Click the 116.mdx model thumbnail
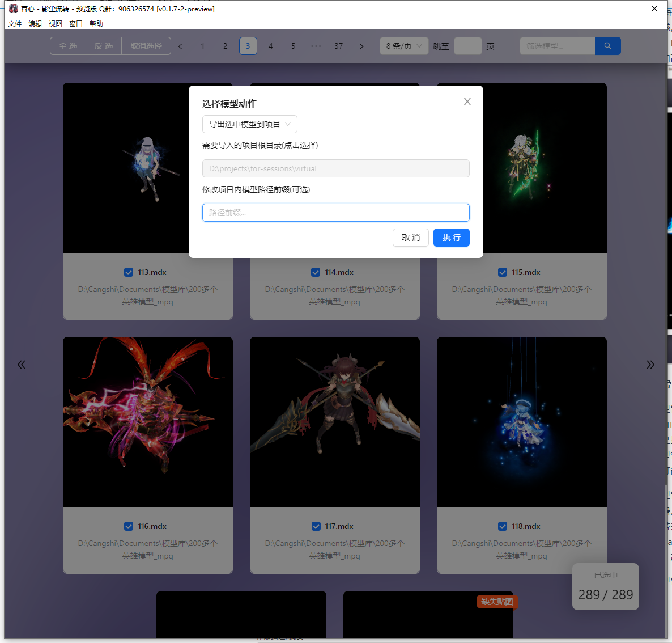Screen dimensions: 672x643 click(x=148, y=422)
